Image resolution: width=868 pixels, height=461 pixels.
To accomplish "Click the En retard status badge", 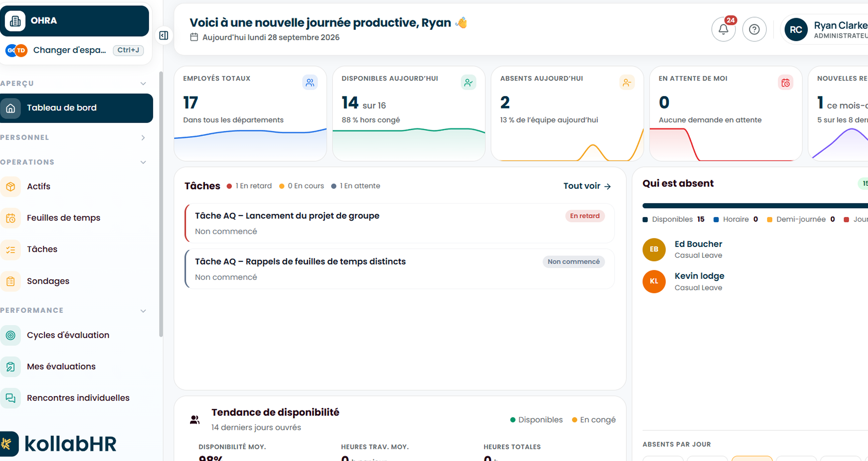I will [585, 216].
